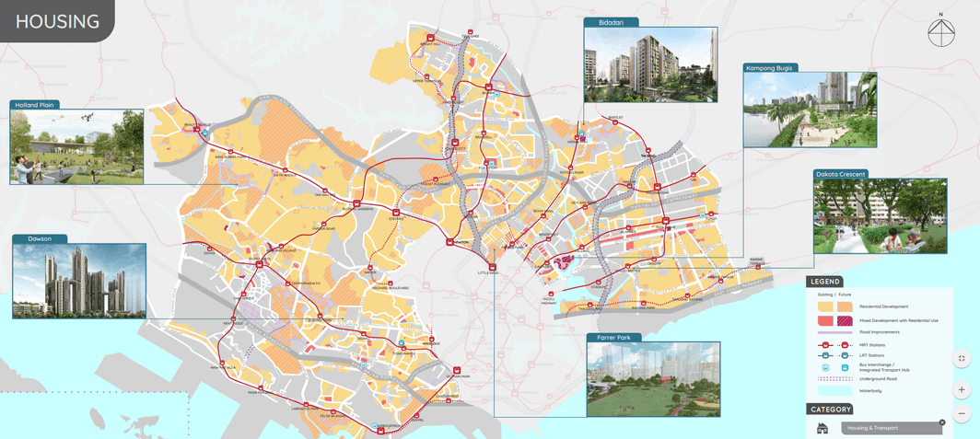
Task: Click the zoom out minus button
Action: pyautogui.click(x=962, y=413)
